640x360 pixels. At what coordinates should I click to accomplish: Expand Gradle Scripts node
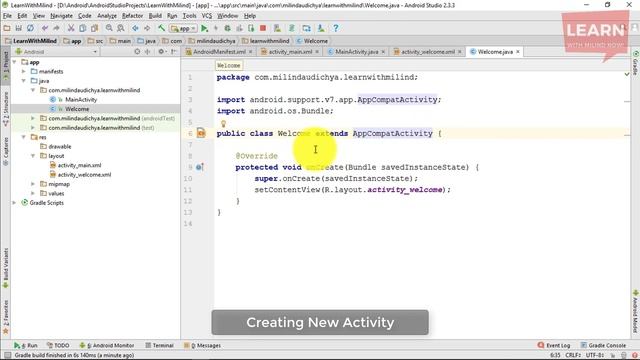pyautogui.click(x=15, y=202)
